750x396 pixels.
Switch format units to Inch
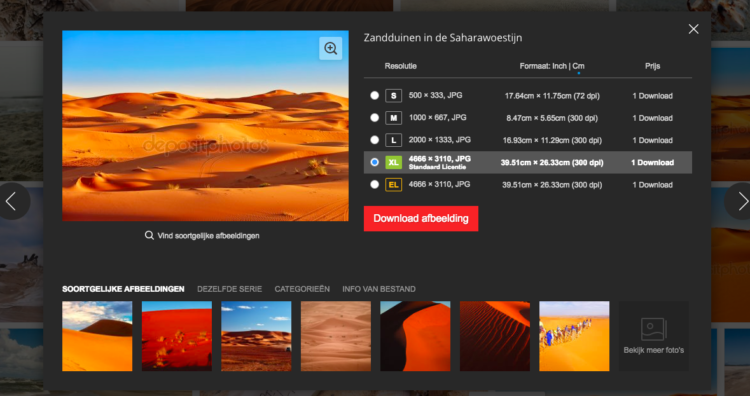559,66
